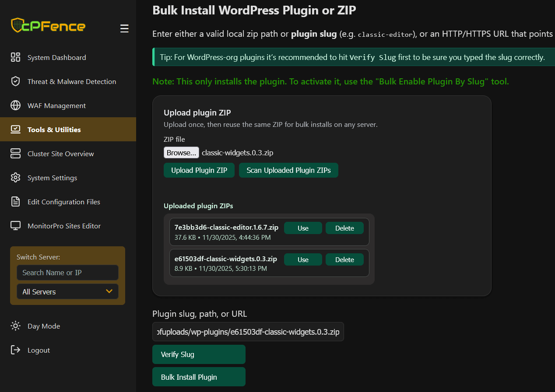Select the Threat & Malware Detection shield icon
The width and height of the screenshot is (555, 392).
click(16, 81)
